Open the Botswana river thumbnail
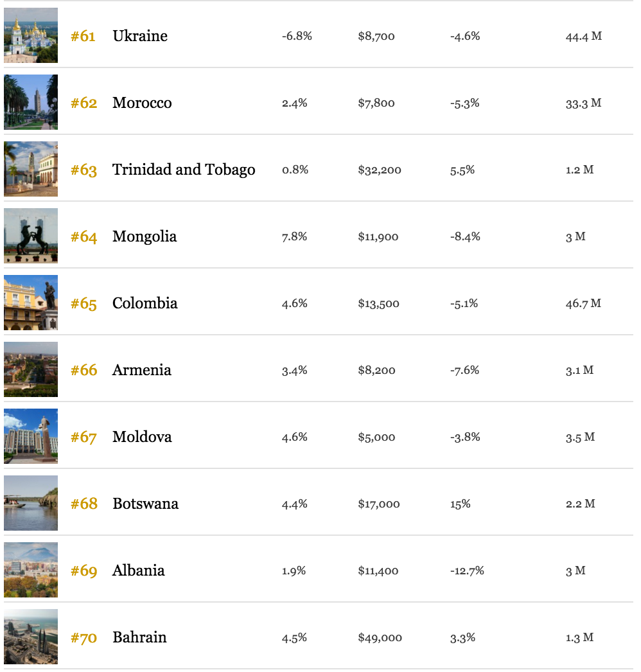The height and width of the screenshot is (672, 641). (x=31, y=503)
